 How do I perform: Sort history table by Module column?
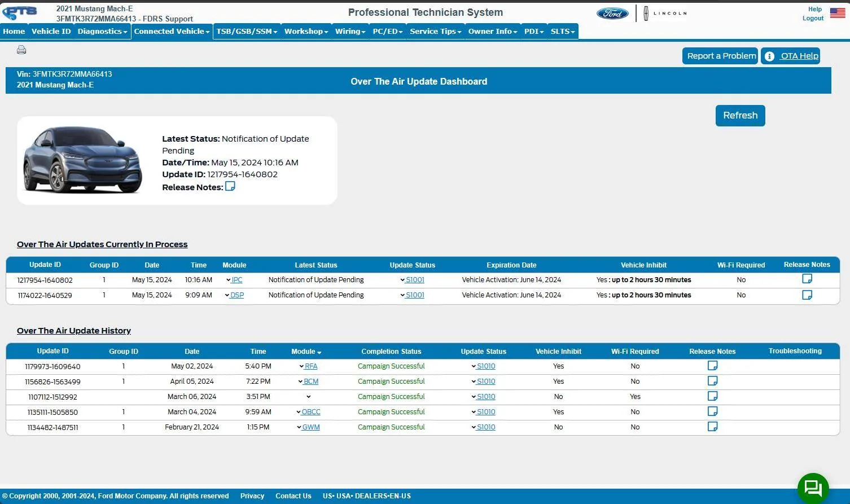click(x=306, y=352)
